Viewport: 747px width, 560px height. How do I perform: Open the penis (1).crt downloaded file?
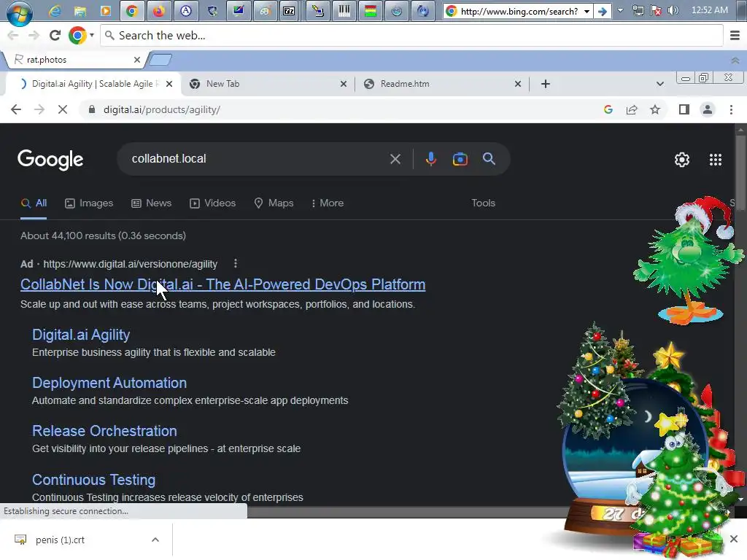[60, 540]
